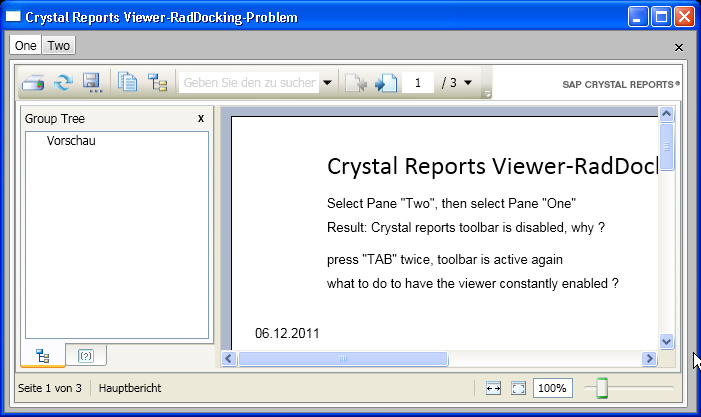Viewport: 701px width, 417px height.
Task: Refresh the report with the arrows icon
Action: click(63, 83)
